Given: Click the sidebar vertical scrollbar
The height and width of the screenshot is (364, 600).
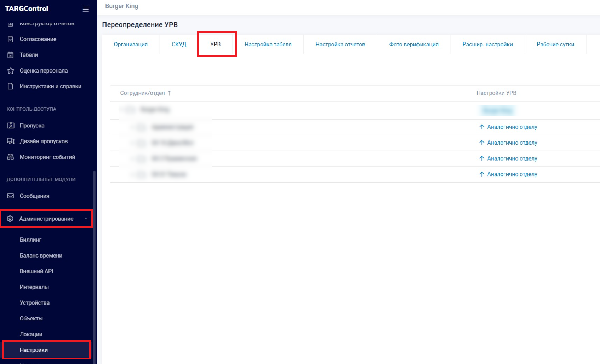Looking at the screenshot, I should pyautogui.click(x=94, y=265).
